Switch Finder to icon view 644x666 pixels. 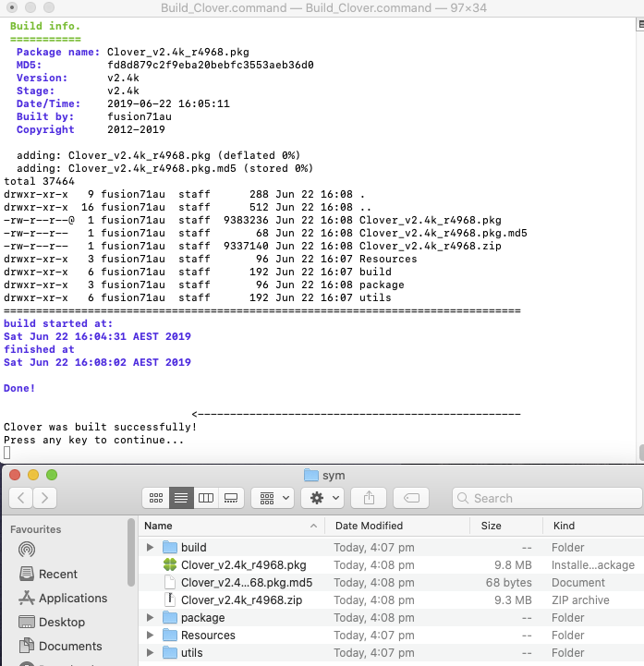(x=156, y=498)
